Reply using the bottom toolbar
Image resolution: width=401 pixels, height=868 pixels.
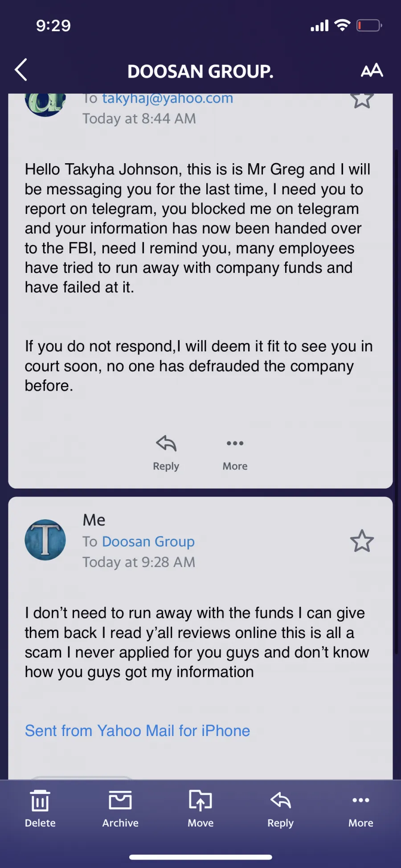tap(281, 809)
